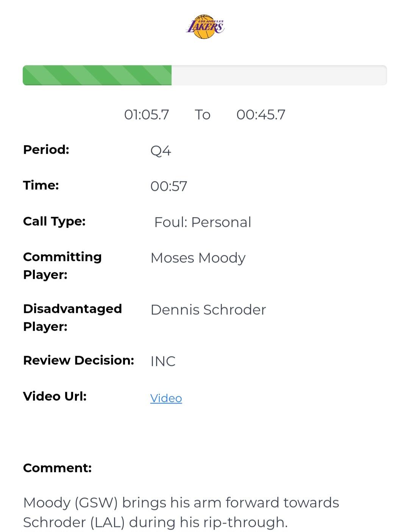Click the Comment heading
409x532 pixels.
pos(57,468)
